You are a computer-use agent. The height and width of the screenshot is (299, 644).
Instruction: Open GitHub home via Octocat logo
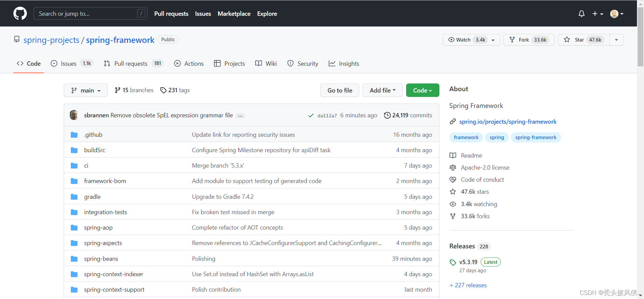(20, 13)
